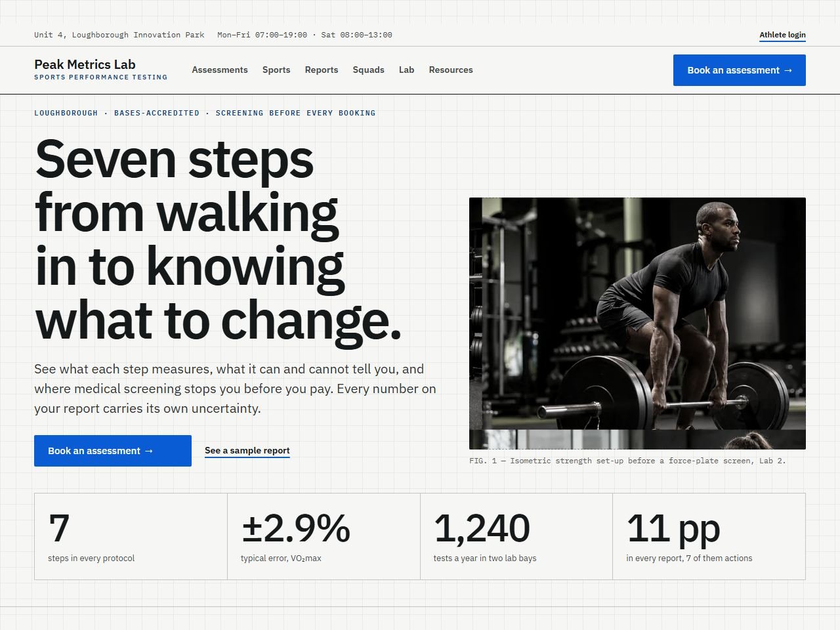The height and width of the screenshot is (630, 840).
Task: Open the Sports nav item
Action: (276, 70)
